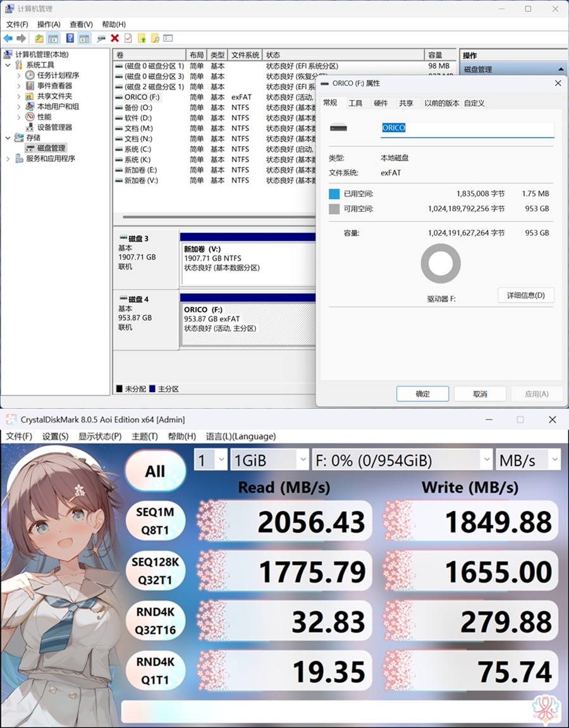Image resolution: width=569 pixels, height=728 pixels.
Task: Toggle the show/hide action pane toolbar icon
Action: 84,39
